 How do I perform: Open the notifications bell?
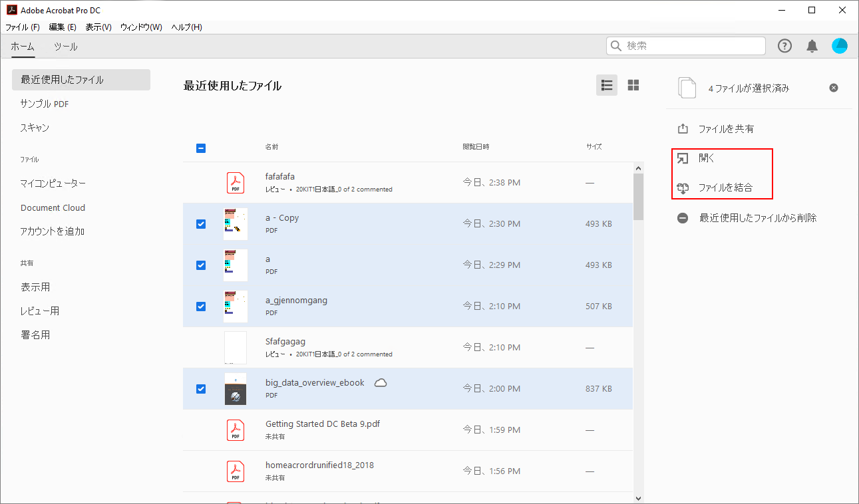click(x=812, y=46)
